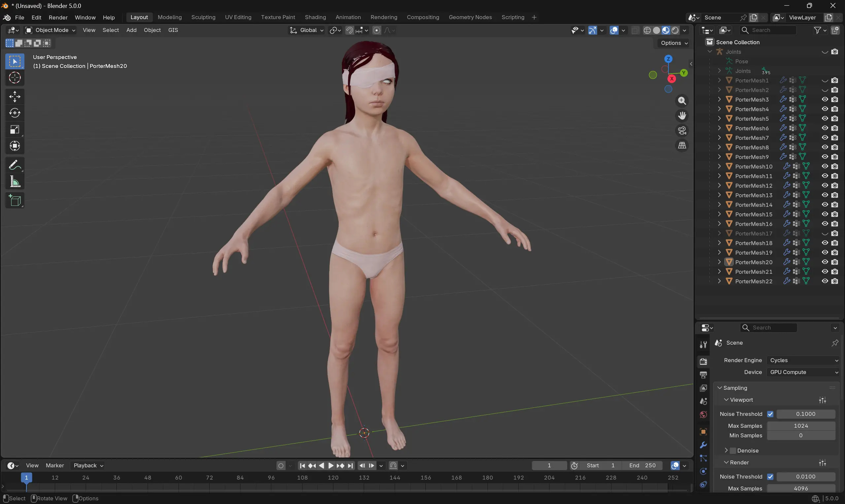
Task: Toggle the camera view icon
Action: pyautogui.click(x=682, y=130)
